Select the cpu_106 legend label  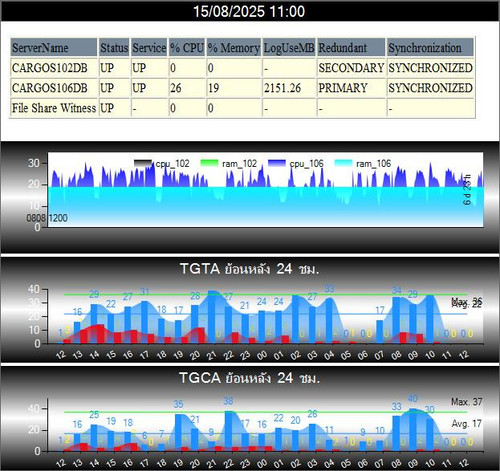tap(306, 164)
